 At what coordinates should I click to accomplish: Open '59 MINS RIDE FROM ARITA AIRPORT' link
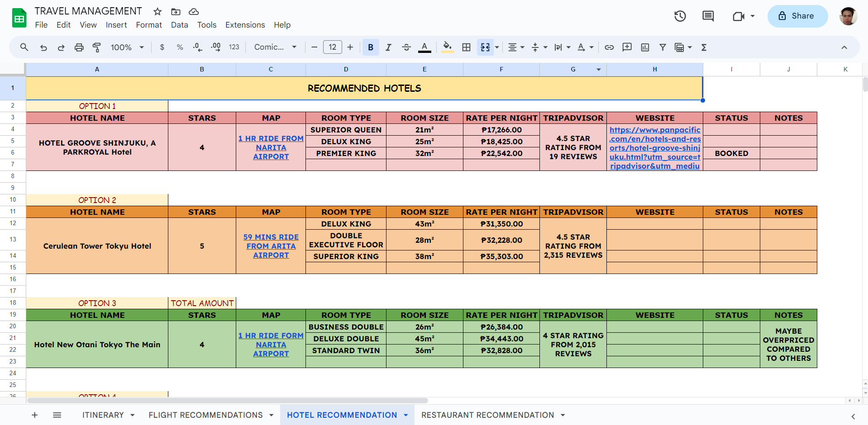tap(271, 246)
